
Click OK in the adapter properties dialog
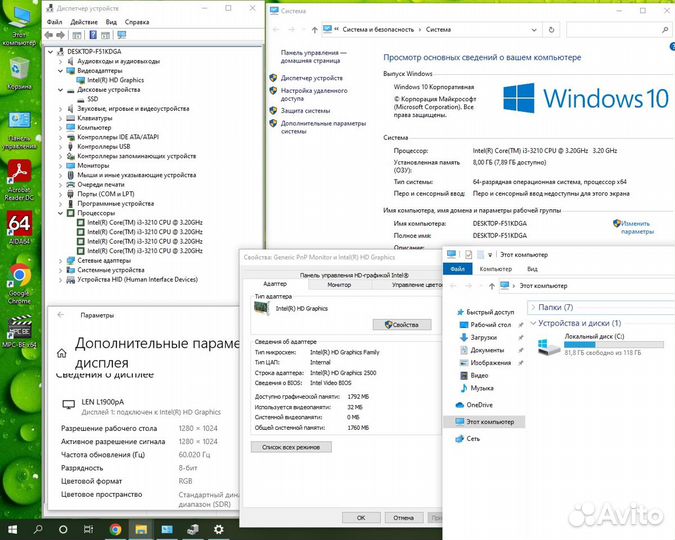[x=361, y=518]
